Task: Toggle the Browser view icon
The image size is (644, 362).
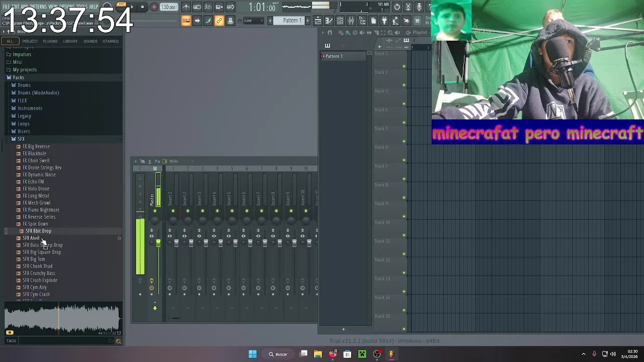Action: tap(362, 21)
